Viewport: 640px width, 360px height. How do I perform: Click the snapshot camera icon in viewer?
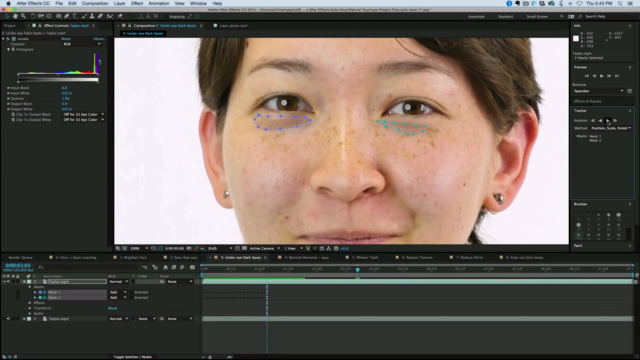(x=189, y=248)
